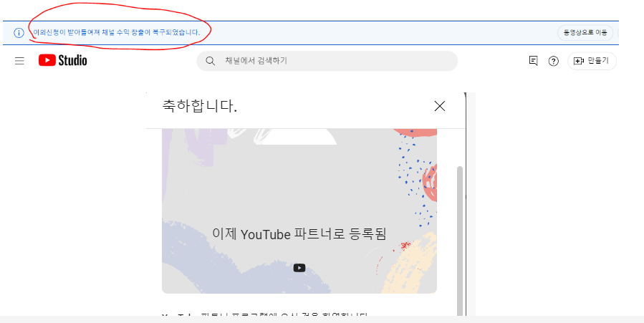The image size is (644, 323).
Task: Click the 동영상으로 이동 button
Action: 585,33
